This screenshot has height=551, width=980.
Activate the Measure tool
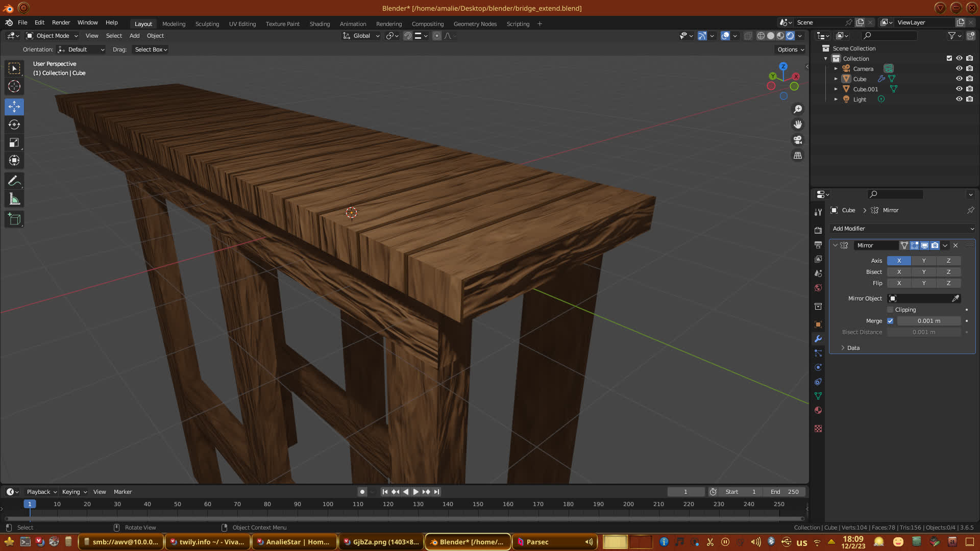pyautogui.click(x=14, y=199)
